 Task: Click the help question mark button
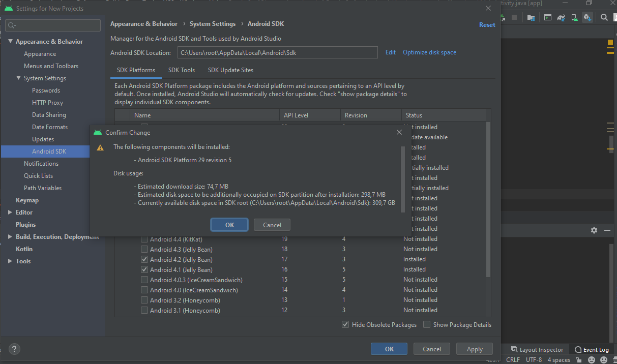pyautogui.click(x=15, y=349)
